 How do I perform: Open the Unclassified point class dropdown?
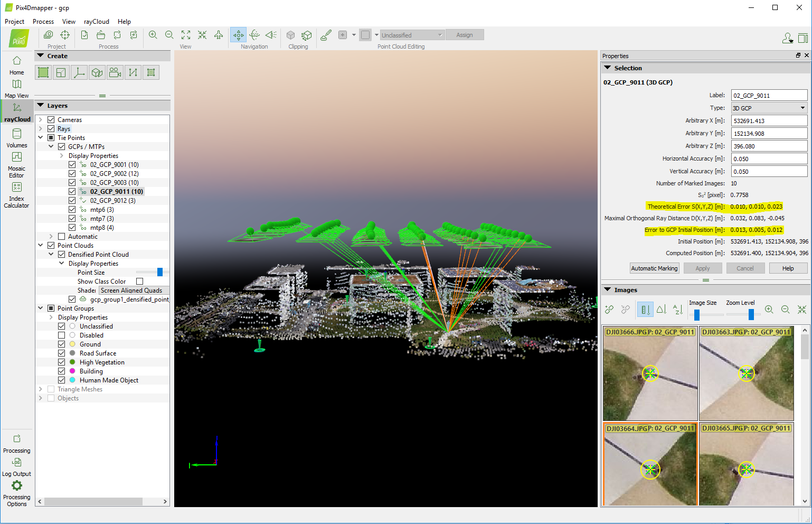click(412, 35)
